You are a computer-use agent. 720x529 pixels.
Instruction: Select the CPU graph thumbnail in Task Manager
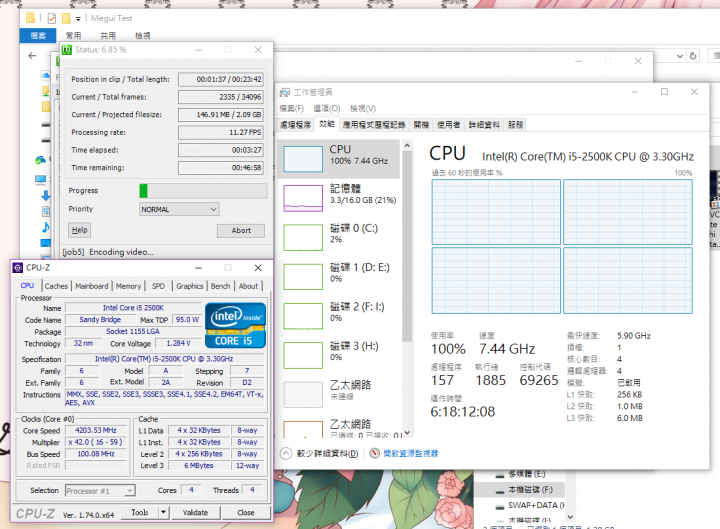[x=303, y=159]
